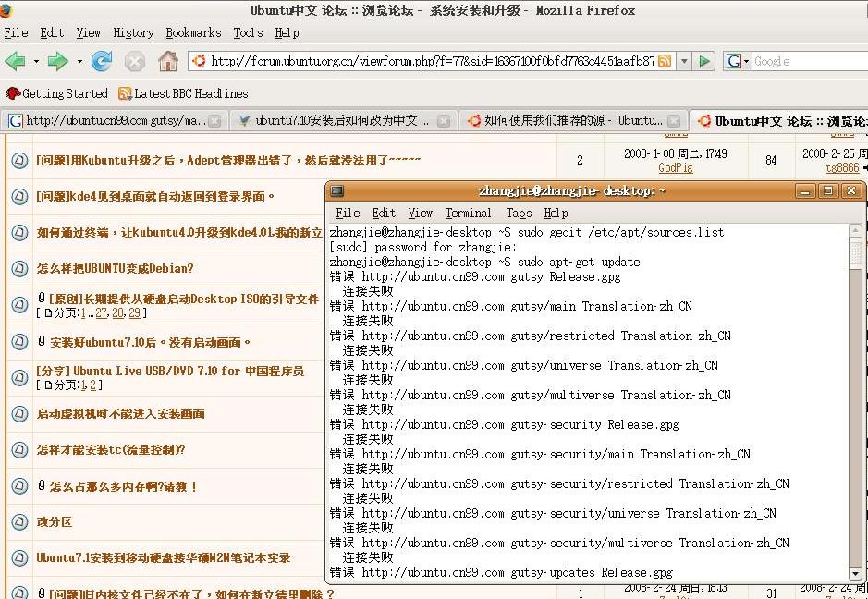This screenshot has height=599, width=868.
Task: Open the Firefox Home page button
Action: [168, 61]
